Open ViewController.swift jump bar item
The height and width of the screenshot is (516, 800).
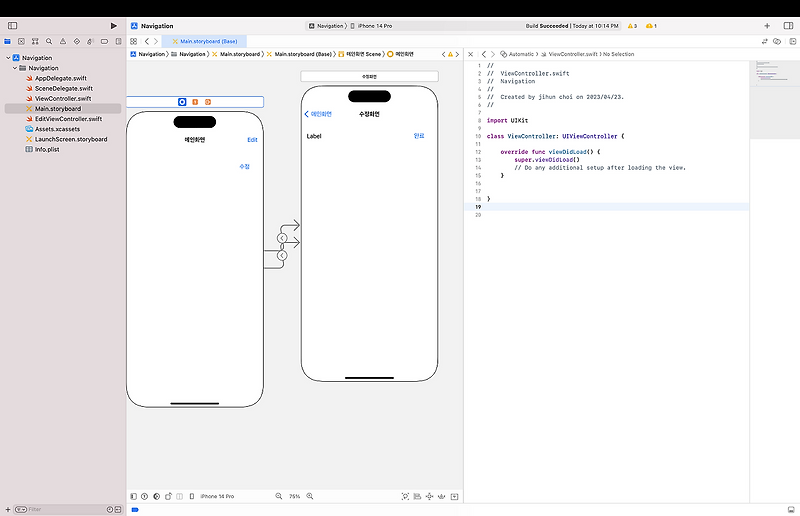[x=568, y=54]
